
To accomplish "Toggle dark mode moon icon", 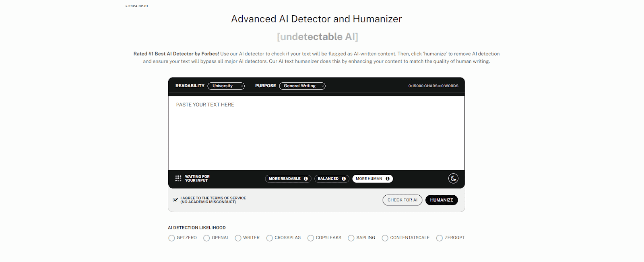I will point(453,178).
